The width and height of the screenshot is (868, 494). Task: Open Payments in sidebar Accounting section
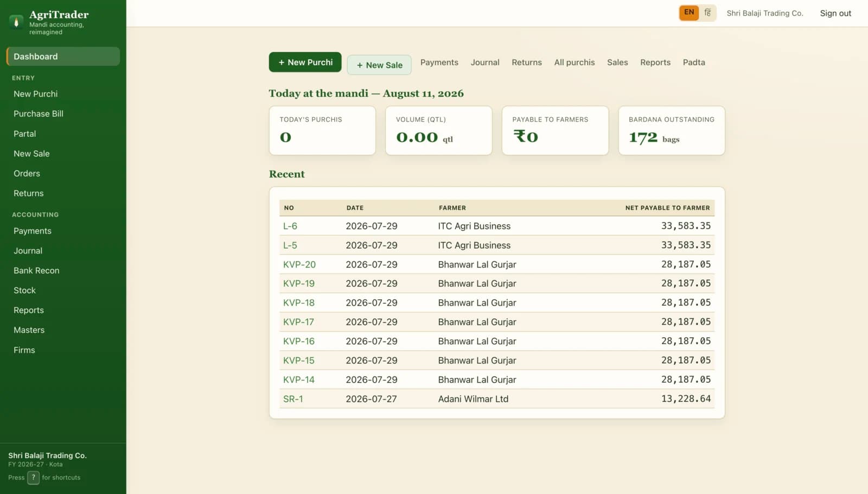(63, 231)
